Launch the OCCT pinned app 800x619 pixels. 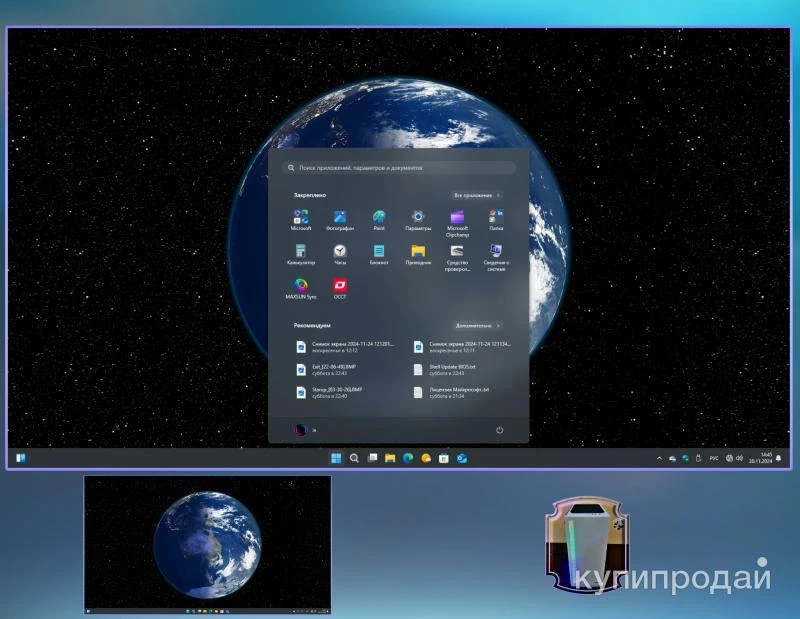340,286
